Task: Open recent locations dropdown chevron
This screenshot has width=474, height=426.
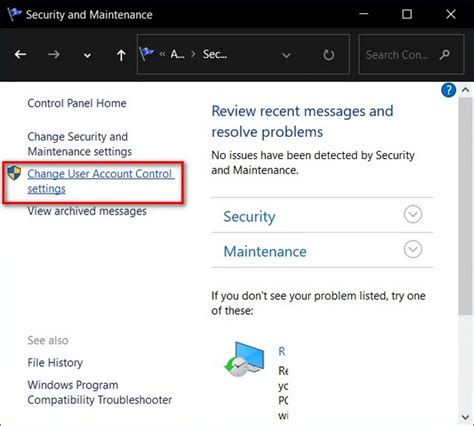Action: (x=87, y=55)
